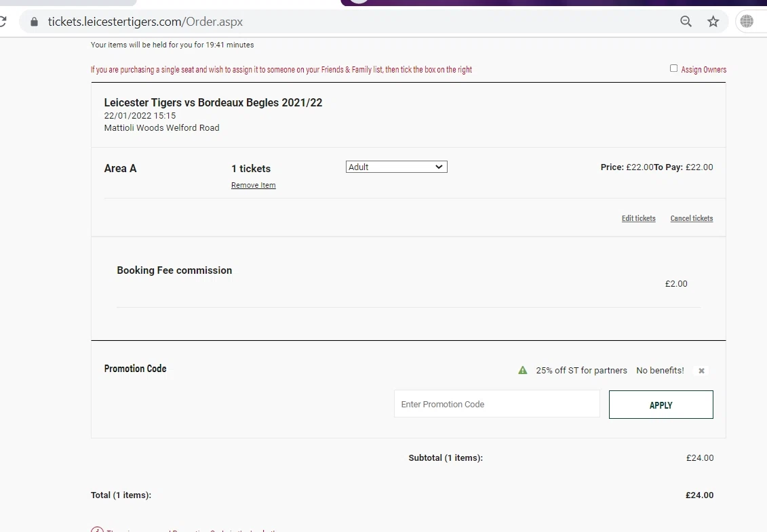Bookmark this page with the star icon
767x532 pixels.
[713, 22]
